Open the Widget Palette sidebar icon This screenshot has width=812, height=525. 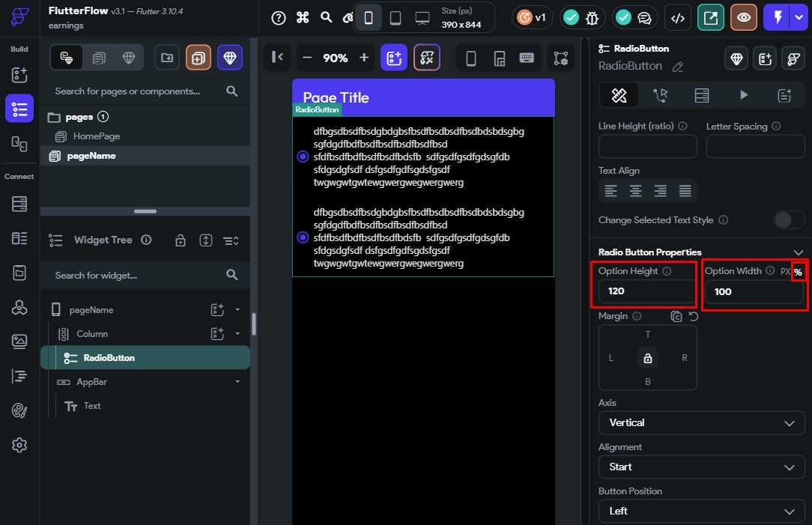coord(19,75)
